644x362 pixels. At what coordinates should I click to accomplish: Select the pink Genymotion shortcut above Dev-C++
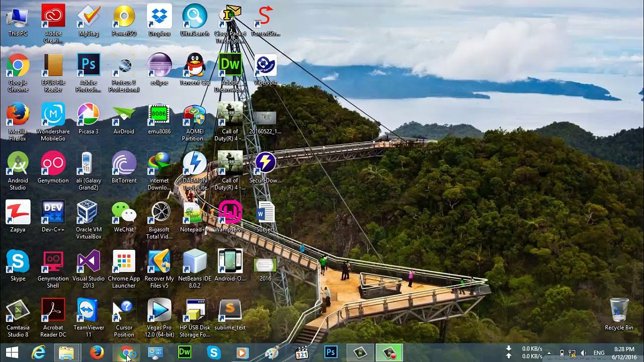click(53, 167)
